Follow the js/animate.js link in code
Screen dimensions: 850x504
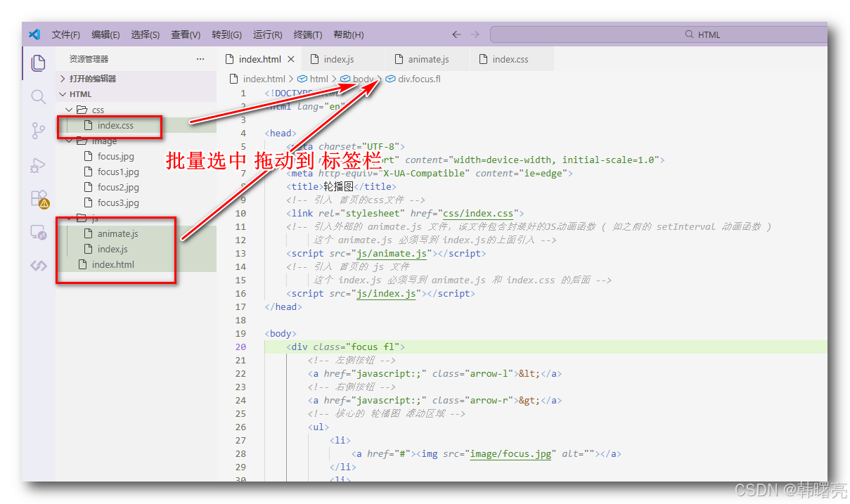click(391, 253)
